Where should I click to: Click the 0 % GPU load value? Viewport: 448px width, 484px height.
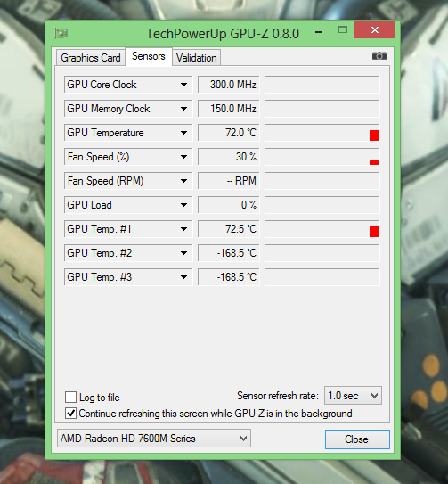point(229,205)
